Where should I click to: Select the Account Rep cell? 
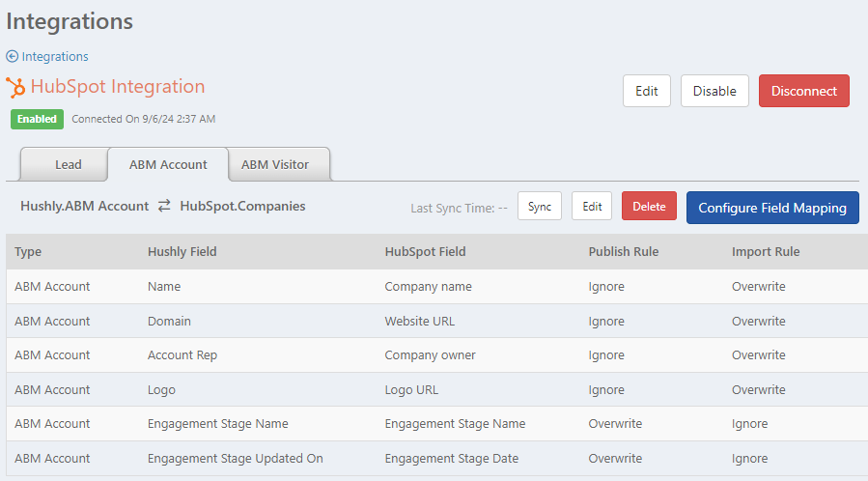click(182, 355)
